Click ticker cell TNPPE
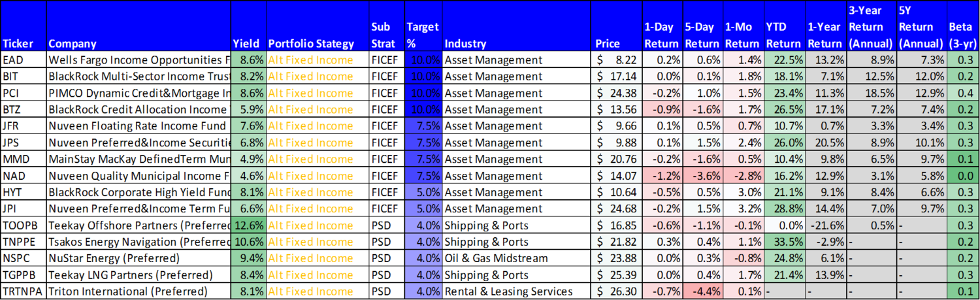Screen dimensions: 980x300 click(24, 242)
